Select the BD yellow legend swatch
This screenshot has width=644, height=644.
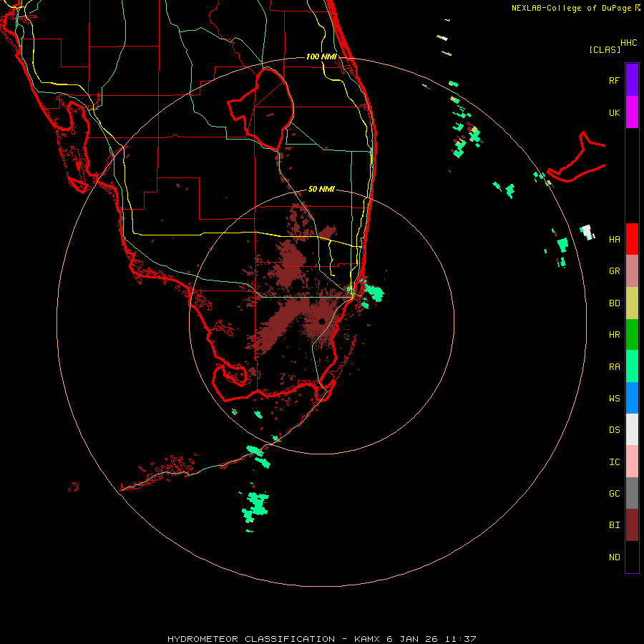[x=632, y=303]
